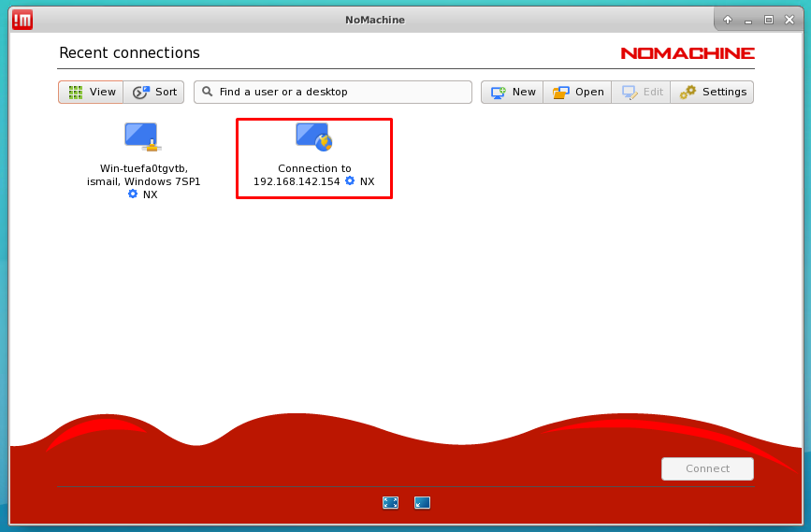Screen dimensions: 811x532
Task: Select the Win-tuefa0tgvtb connection icon
Action: pyautogui.click(x=142, y=137)
